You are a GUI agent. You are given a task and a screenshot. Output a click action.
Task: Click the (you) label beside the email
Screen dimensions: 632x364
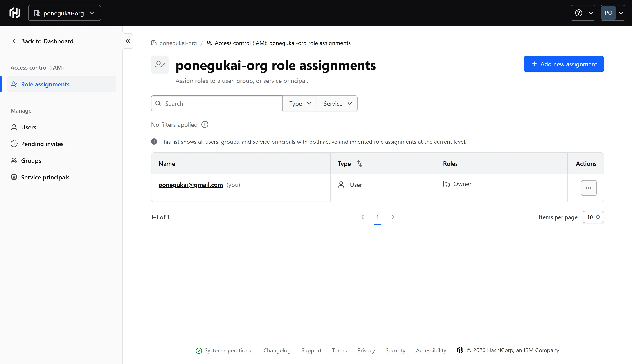point(233,185)
